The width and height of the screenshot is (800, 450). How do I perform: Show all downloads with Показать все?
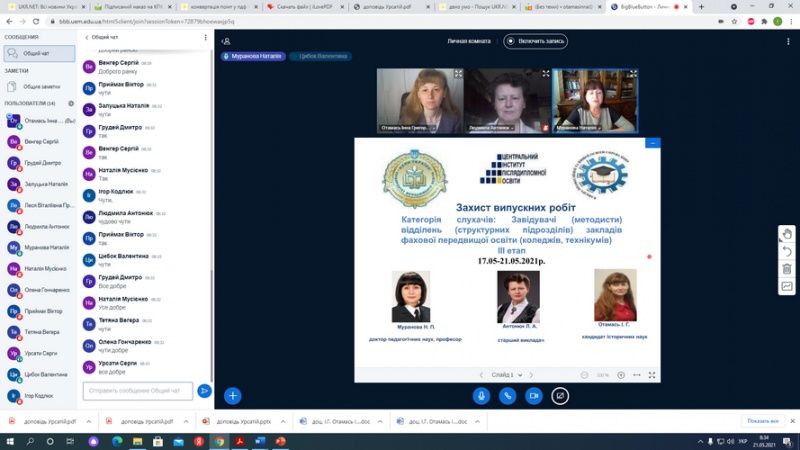click(763, 421)
